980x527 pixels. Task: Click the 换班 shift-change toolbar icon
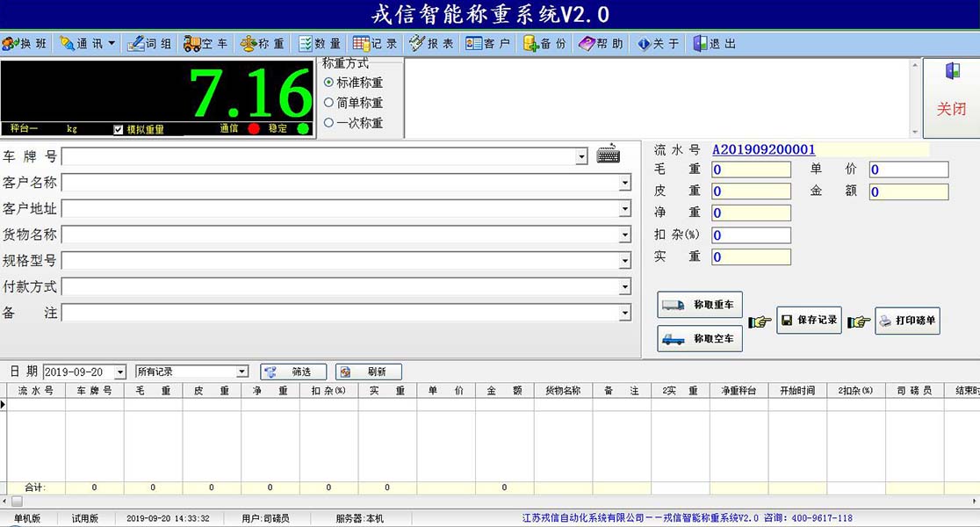10,44
